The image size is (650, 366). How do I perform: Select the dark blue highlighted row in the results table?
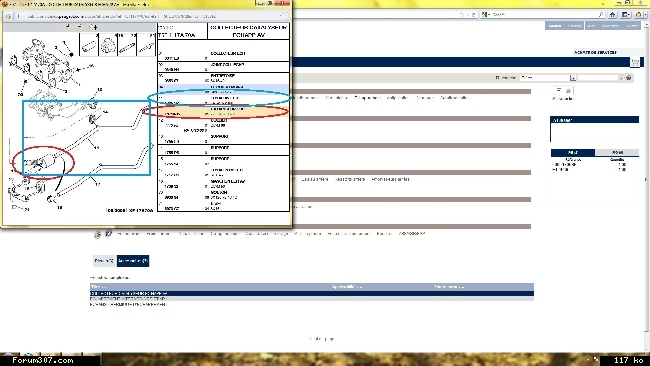click(312, 293)
